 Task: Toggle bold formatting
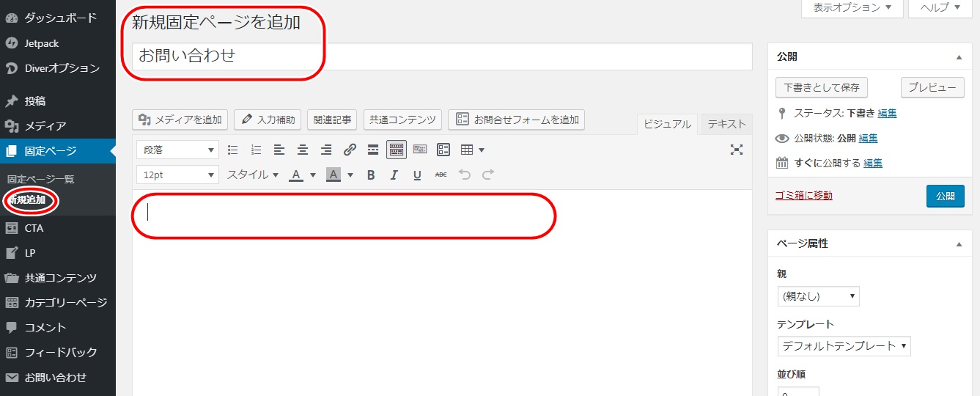click(x=371, y=175)
